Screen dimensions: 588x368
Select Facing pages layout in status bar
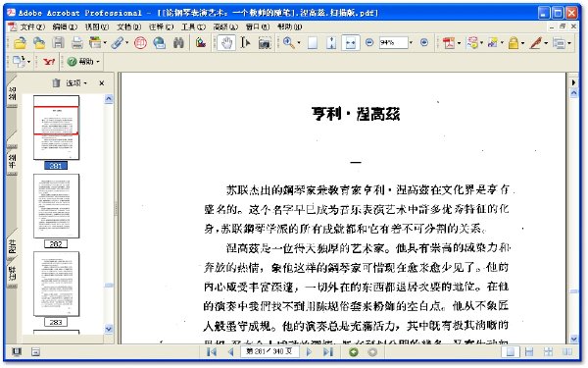pyautogui.click(x=567, y=352)
